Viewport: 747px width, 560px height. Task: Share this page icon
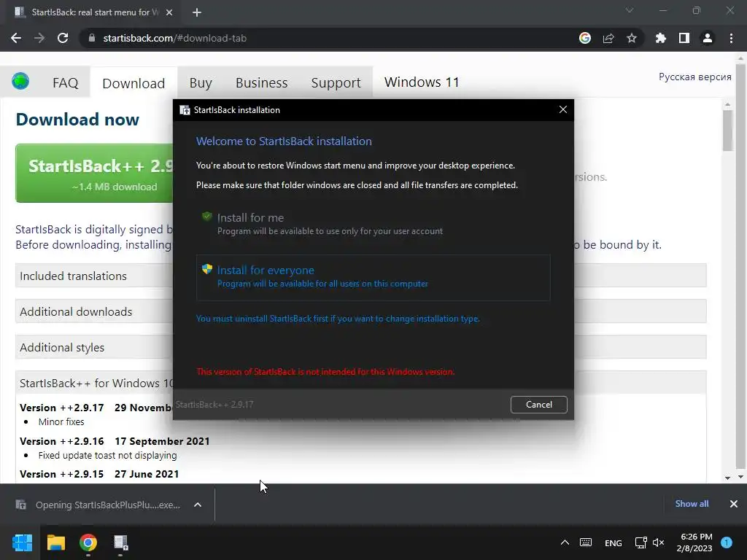608,38
